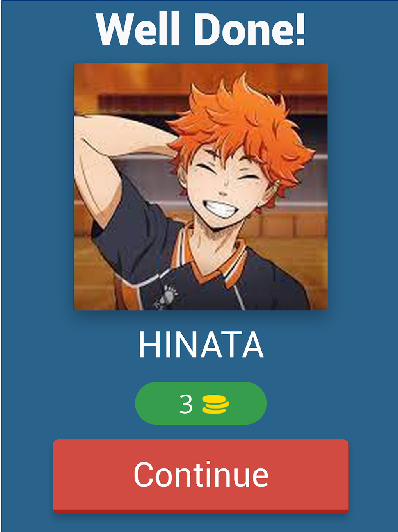
Task: Click the Well Done! heading
Action: pos(201,29)
